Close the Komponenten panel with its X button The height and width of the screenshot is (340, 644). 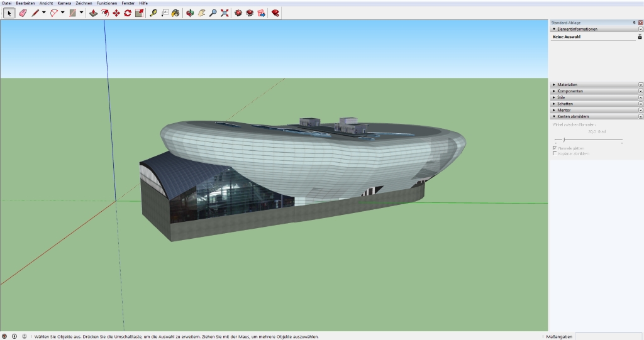(640, 91)
